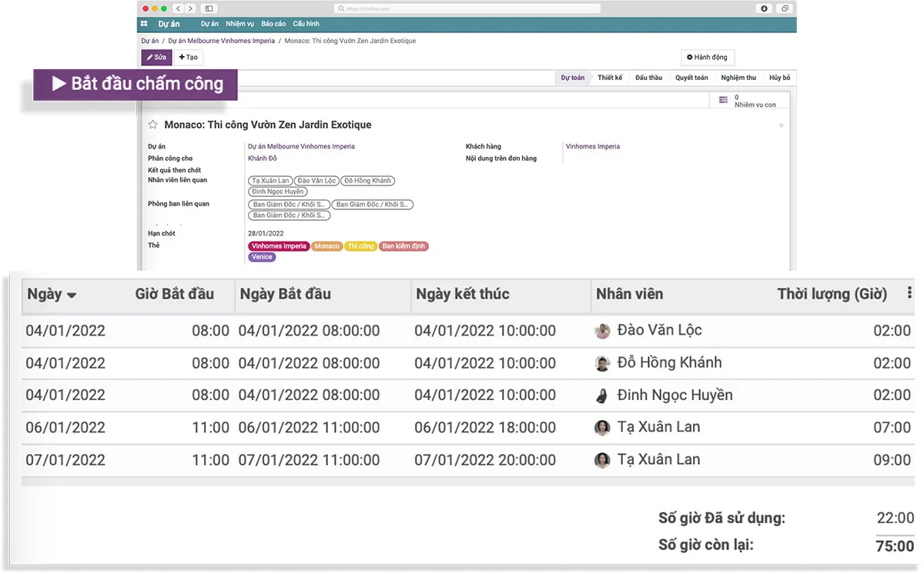Open the Báo cáo menu
Screen dimensions: 924x574
tap(273, 25)
